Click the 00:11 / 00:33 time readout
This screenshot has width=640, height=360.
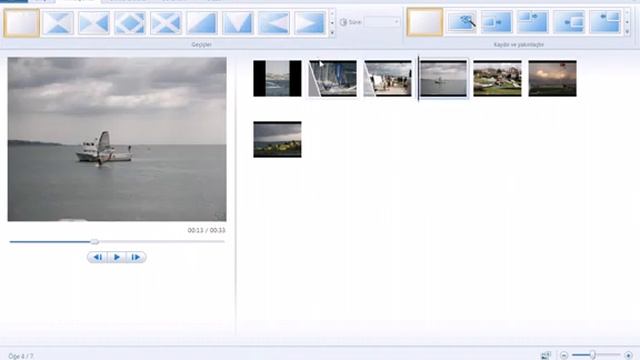tap(207, 230)
